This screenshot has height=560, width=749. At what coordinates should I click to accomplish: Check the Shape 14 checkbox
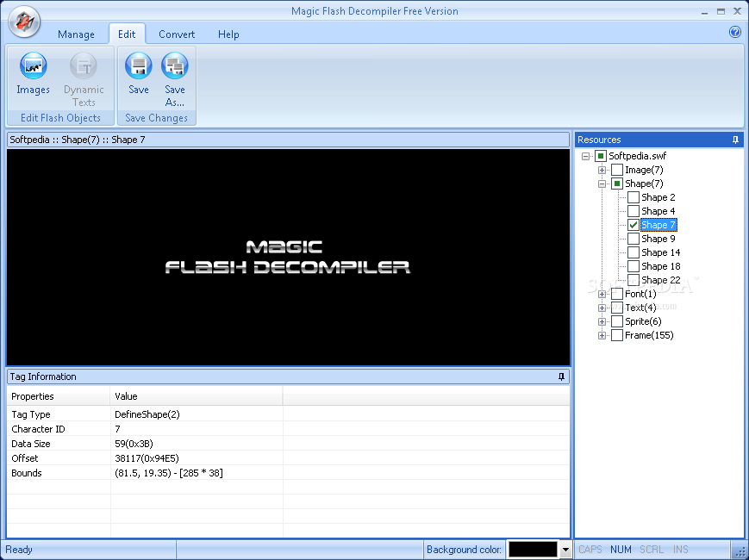coord(634,252)
